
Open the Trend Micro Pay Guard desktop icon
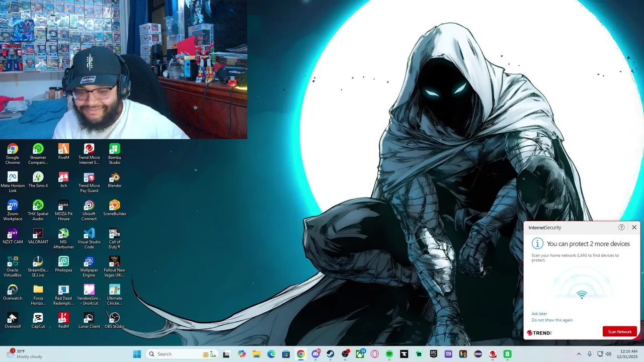pos(89,182)
